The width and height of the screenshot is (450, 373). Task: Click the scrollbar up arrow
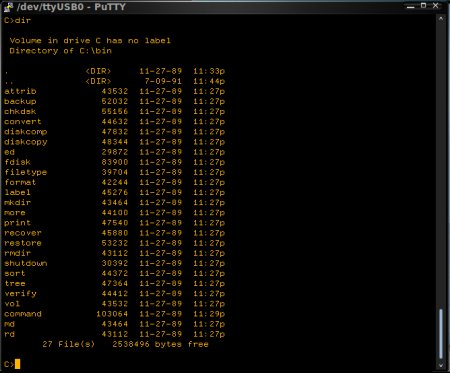[x=441, y=19]
